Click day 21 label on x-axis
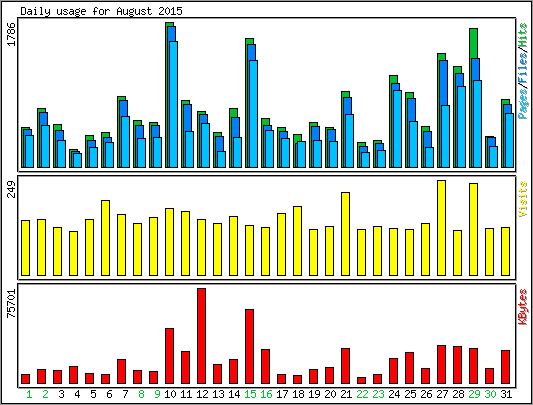Viewport: 533px width, 405px height. [x=346, y=394]
